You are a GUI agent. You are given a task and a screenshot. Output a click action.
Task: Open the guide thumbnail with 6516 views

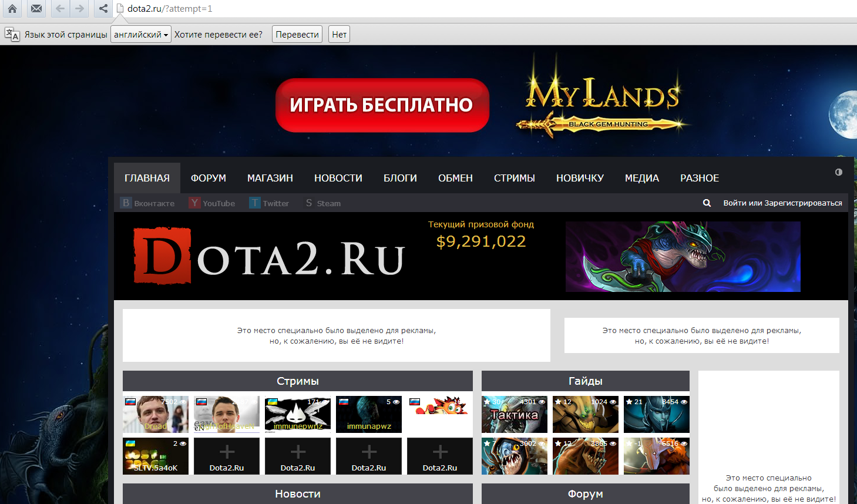pyautogui.click(x=657, y=456)
